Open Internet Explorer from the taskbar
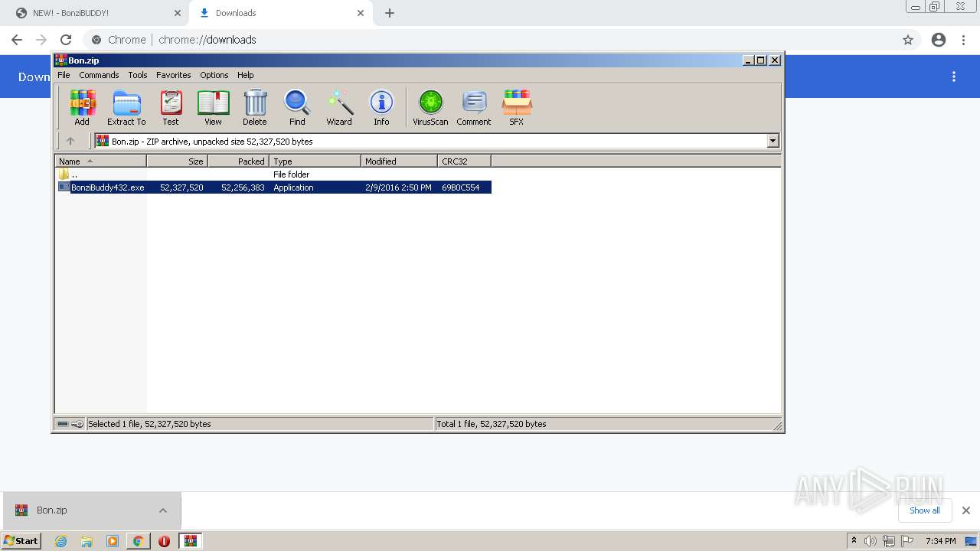This screenshot has width=980, height=551. click(60, 541)
